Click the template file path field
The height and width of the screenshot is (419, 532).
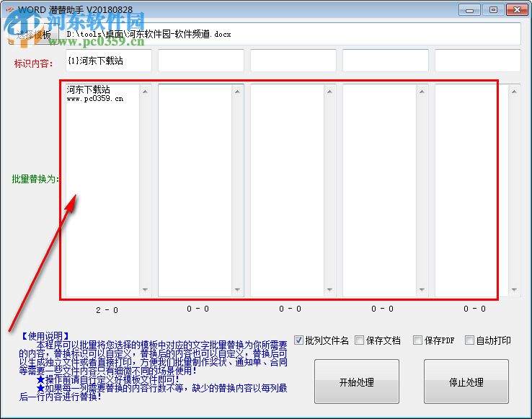(x=293, y=34)
